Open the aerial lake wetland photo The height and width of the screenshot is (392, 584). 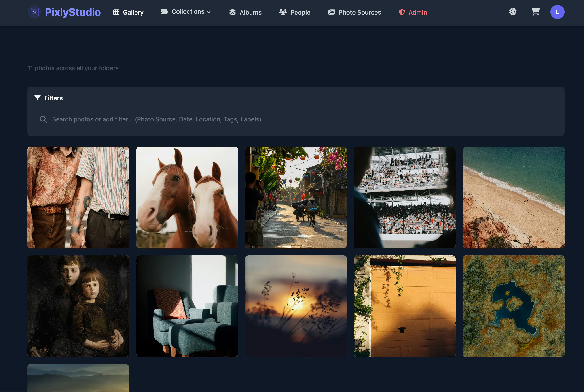coord(514,306)
